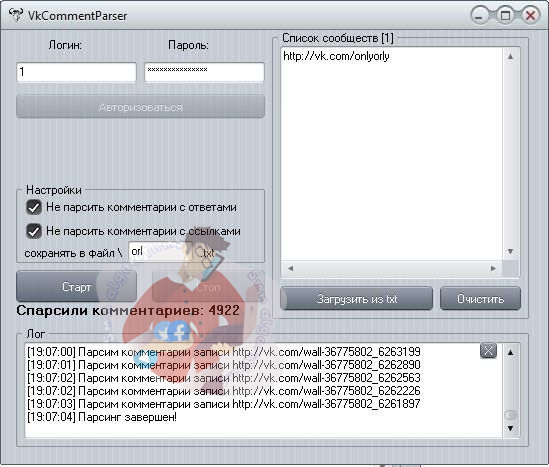Click the Старт button
This screenshot has width=549, height=467.
76,287
